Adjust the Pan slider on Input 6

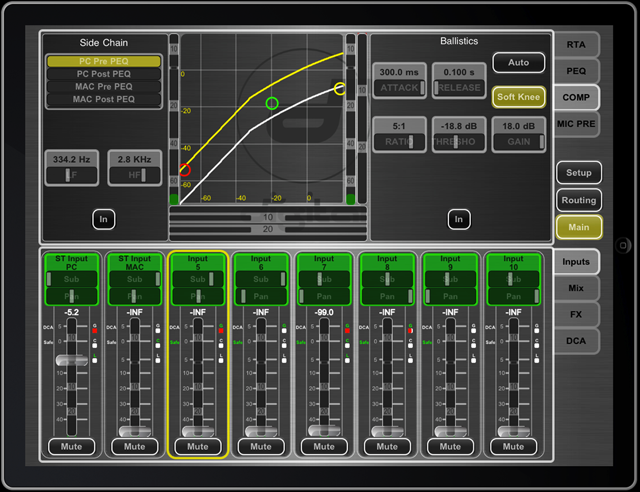point(261,296)
